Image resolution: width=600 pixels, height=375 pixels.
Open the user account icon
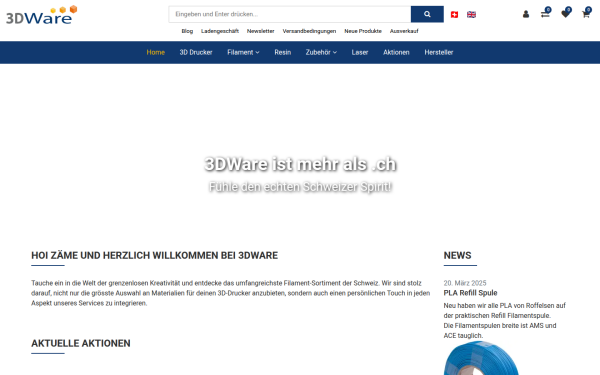click(x=526, y=14)
